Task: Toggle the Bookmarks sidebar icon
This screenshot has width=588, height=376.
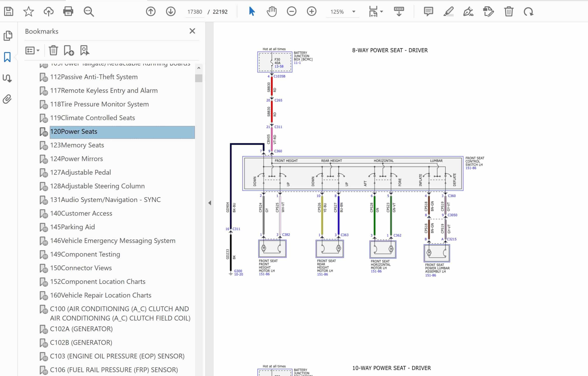Action: click(7, 57)
